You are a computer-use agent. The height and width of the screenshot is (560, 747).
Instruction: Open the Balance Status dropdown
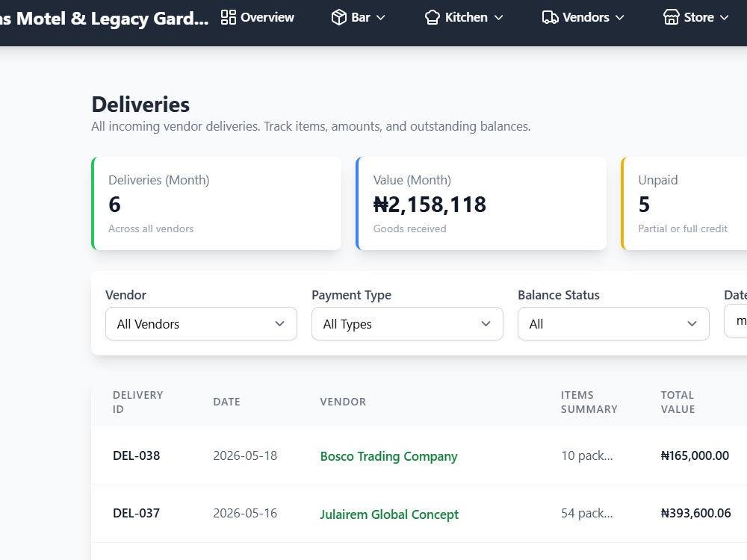click(613, 324)
